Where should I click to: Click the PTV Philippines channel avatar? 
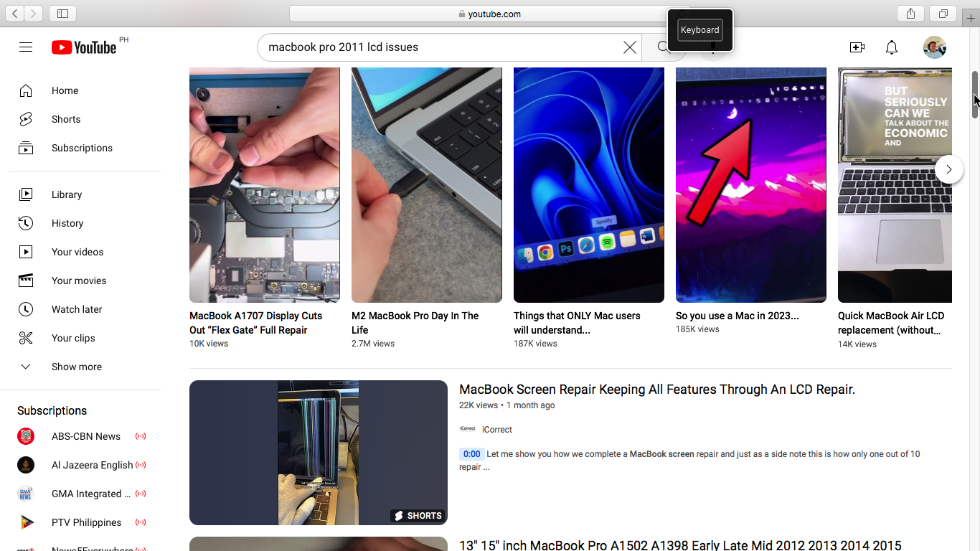click(26, 522)
